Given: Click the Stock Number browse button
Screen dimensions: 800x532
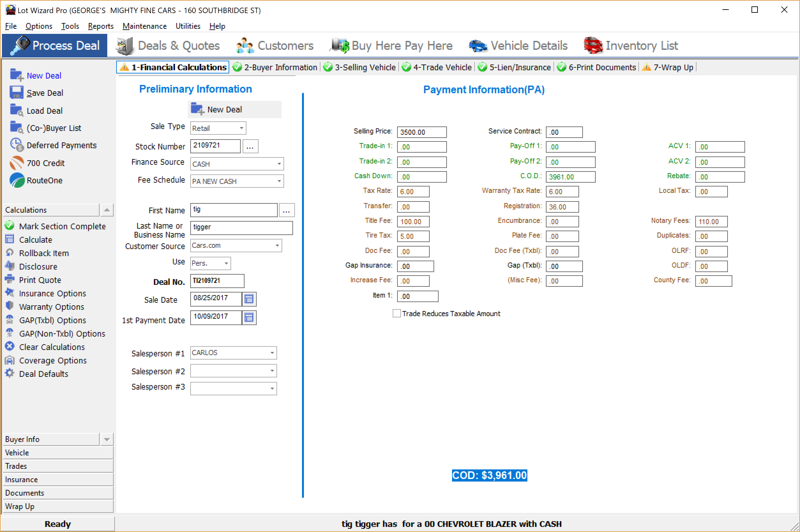Looking at the screenshot, I should [x=250, y=146].
